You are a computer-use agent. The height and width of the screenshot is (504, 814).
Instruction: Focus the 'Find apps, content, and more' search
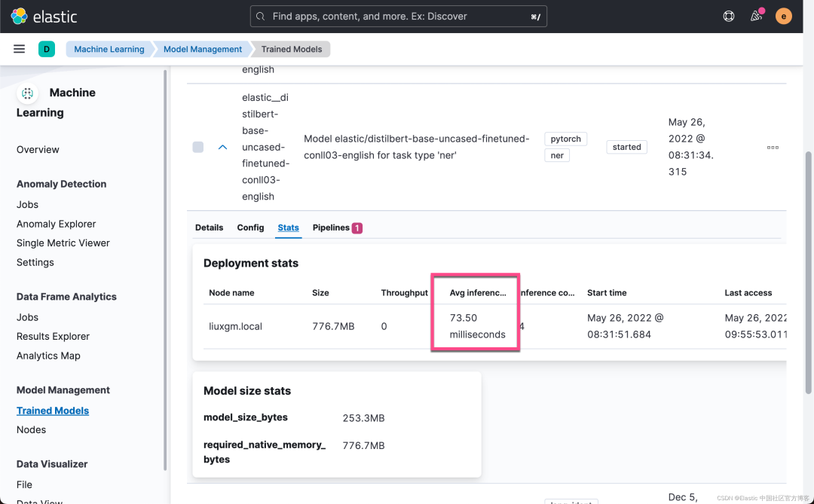coord(398,16)
